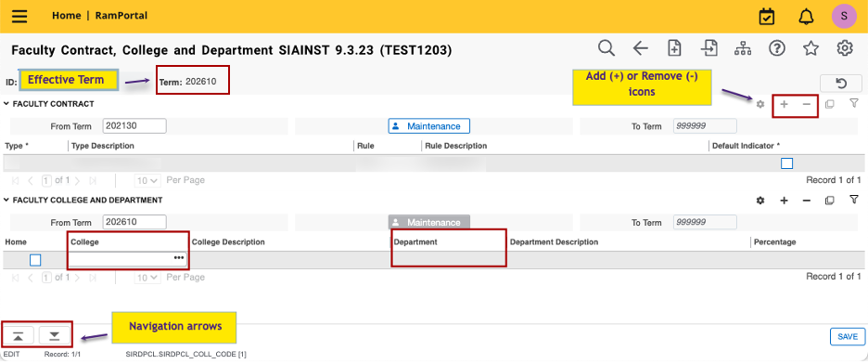This screenshot has width=868, height=364.
Task: Open the notifications bell
Action: pyautogui.click(x=806, y=16)
